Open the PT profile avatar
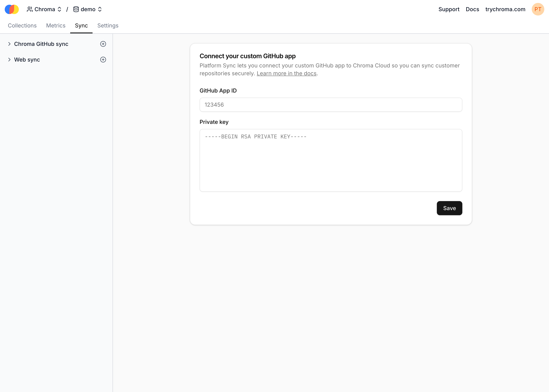The width and height of the screenshot is (549, 392). click(x=538, y=9)
